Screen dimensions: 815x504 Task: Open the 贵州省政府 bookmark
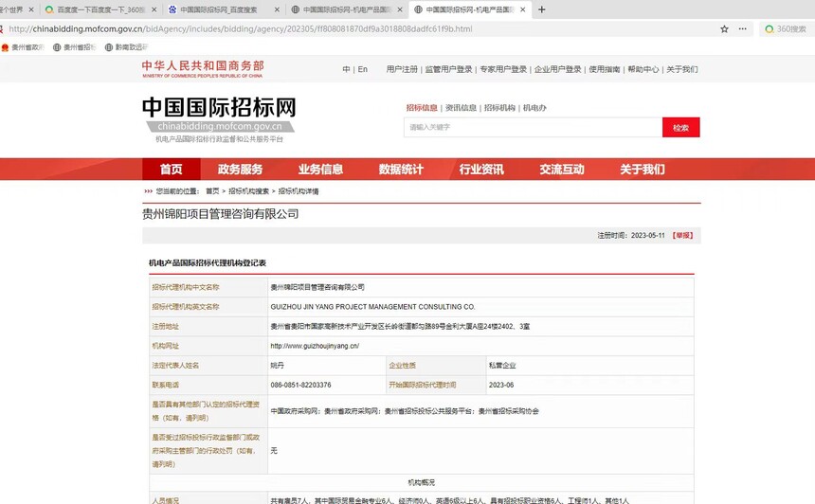[23, 46]
